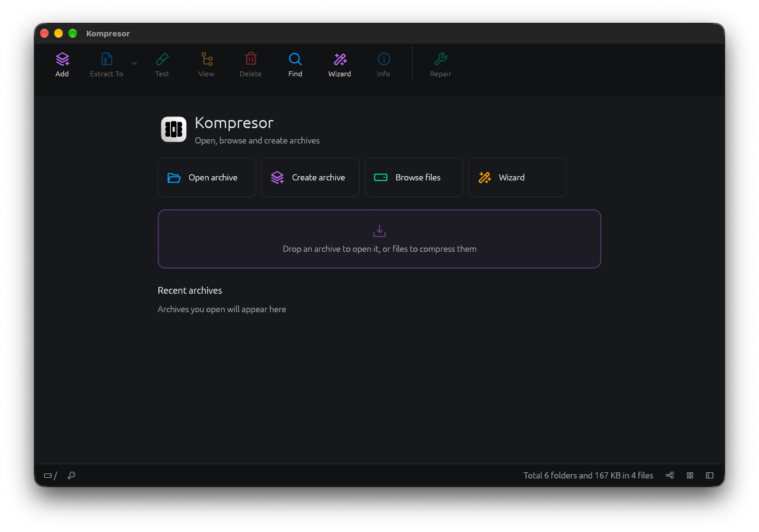Viewport: 759px width, 532px height.
Task: Click the Kompresor app logo
Action: click(174, 129)
